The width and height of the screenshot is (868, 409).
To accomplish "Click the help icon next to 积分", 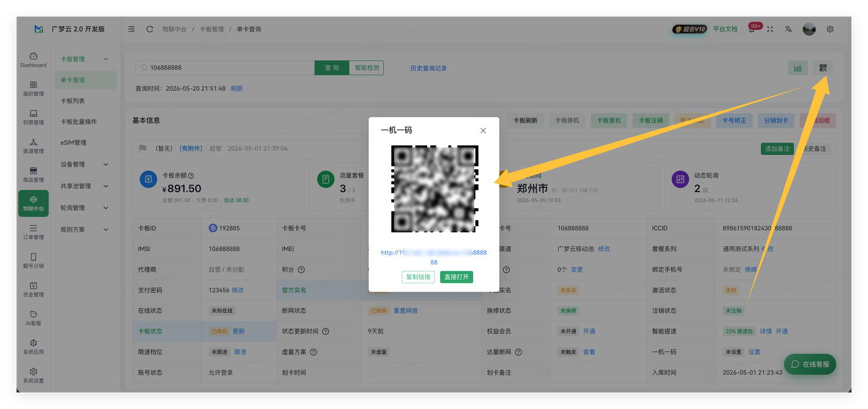I will [x=301, y=270].
